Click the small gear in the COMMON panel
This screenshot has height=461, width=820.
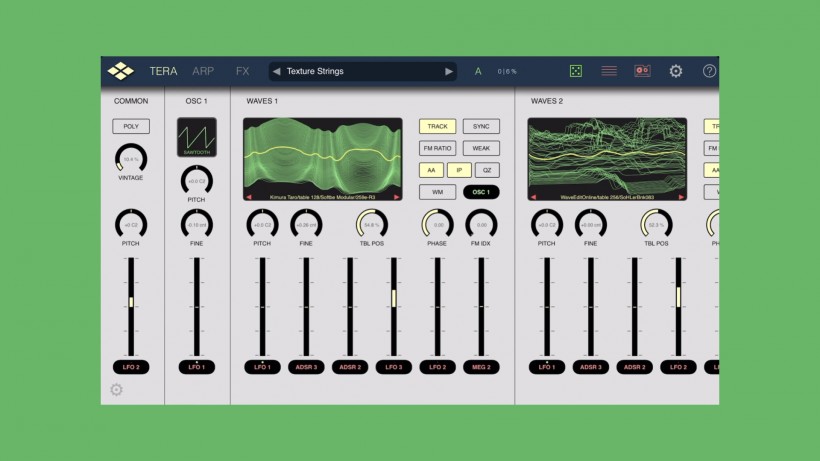coord(116,389)
